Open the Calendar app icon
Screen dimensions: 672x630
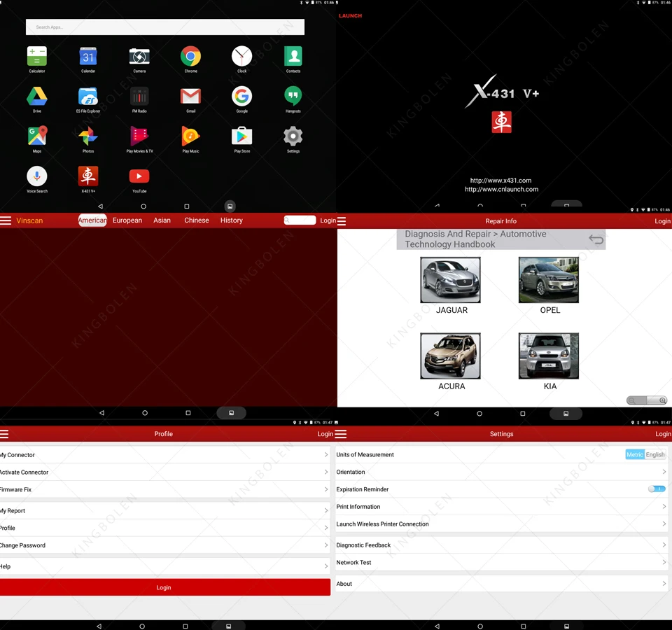point(88,56)
